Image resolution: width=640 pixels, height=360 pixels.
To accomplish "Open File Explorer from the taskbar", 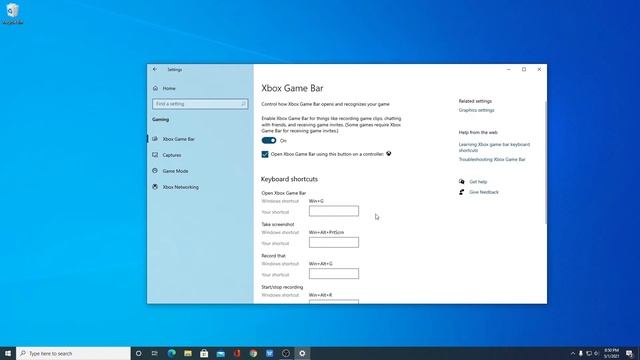I will click(x=188, y=353).
